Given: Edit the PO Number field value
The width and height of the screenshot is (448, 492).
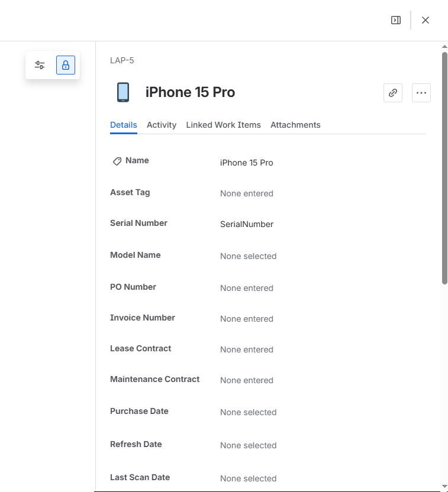Looking at the screenshot, I should 246,289.
